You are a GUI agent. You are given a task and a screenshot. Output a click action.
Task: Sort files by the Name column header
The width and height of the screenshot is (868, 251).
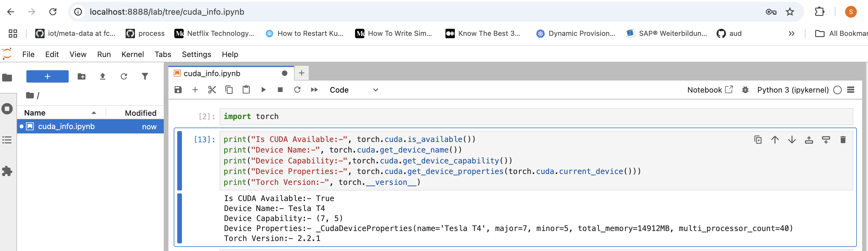[x=61, y=113]
